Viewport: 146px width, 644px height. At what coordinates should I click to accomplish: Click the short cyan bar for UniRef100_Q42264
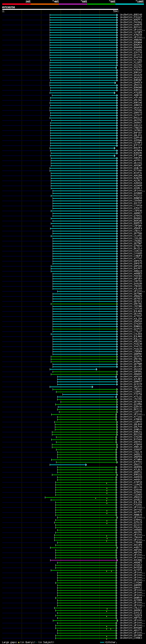[x=74, y=369]
